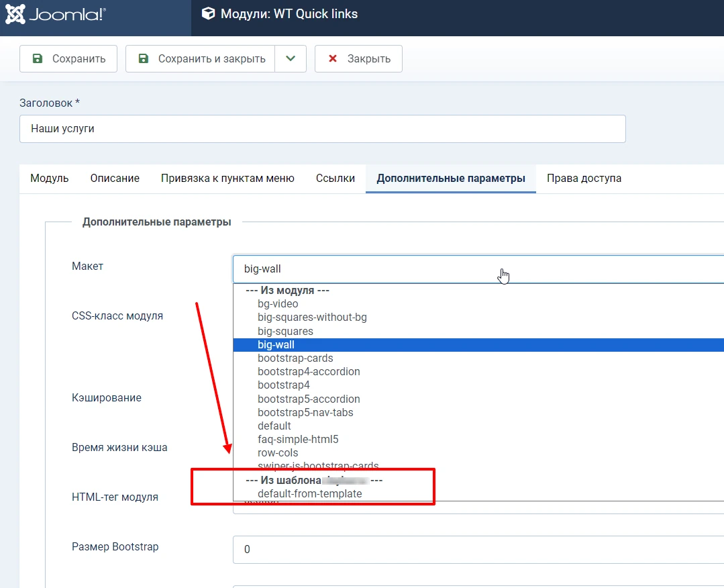Pick faq-simple-html5 layout option
The width and height of the screenshot is (724, 588).
pyautogui.click(x=298, y=440)
